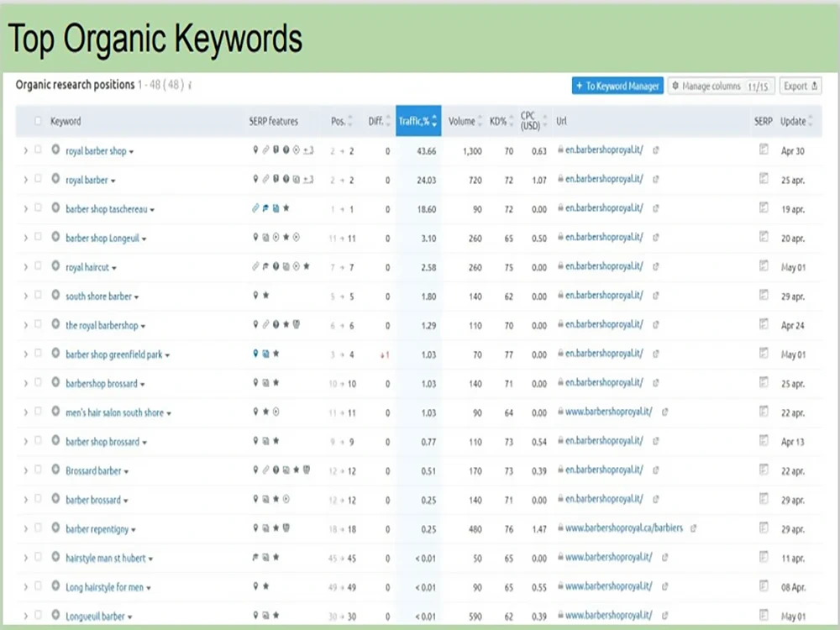This screenshot has width=840, height=630.
Task: Expand the royal haircut row details
Action: 25,267
